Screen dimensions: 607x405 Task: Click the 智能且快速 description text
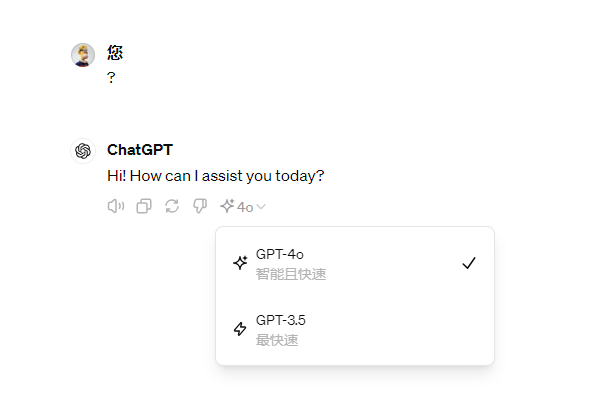point(291,274)
